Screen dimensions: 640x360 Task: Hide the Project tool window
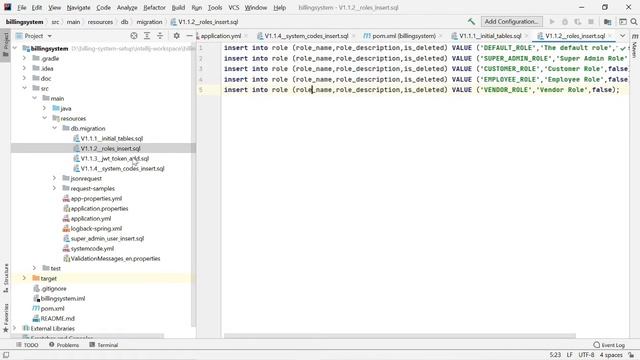pos(189,36)
